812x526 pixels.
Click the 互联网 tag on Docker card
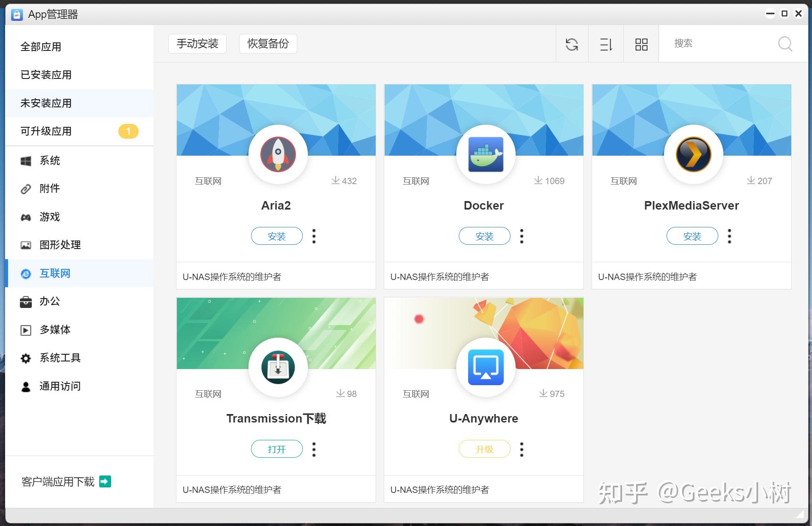[x=416, y=181]
